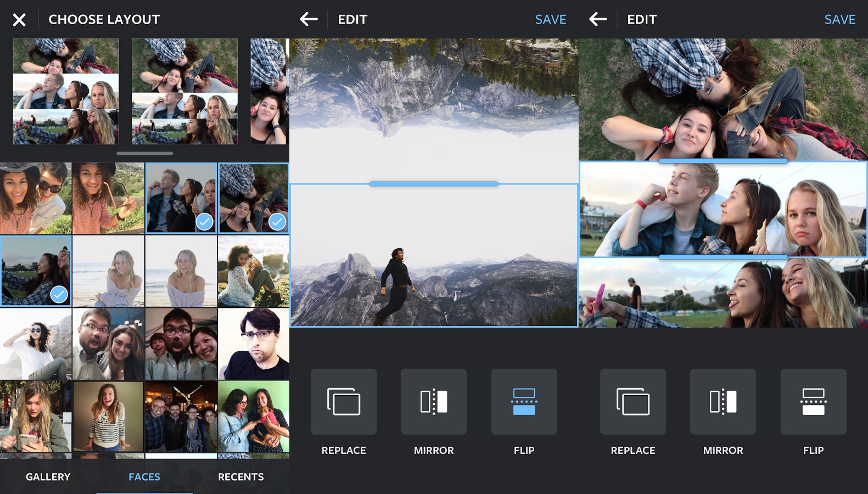Screen dimensions: 868x494
Task: Select photo of curly-haired woman sitting on rocks
Action: click(254, 271)
